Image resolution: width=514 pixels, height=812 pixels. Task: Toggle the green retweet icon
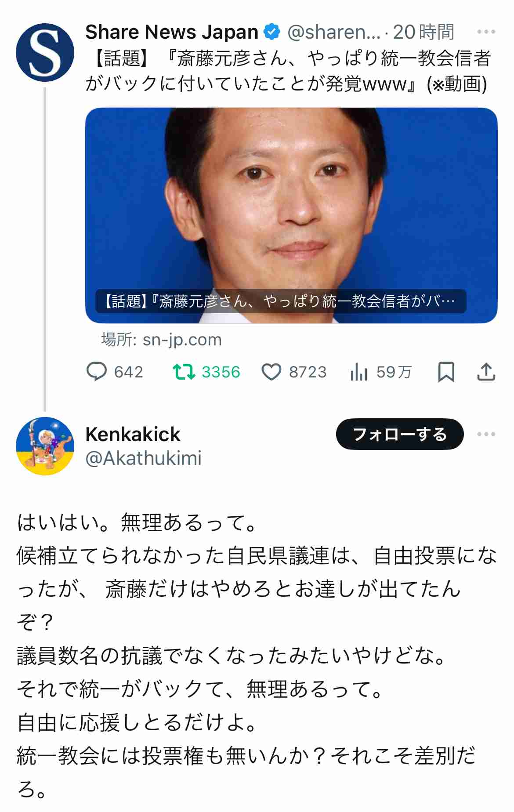point(184,372)
